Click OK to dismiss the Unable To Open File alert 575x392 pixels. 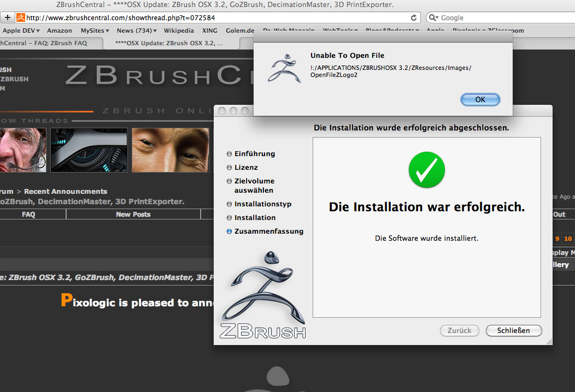[x=480, y=100]
